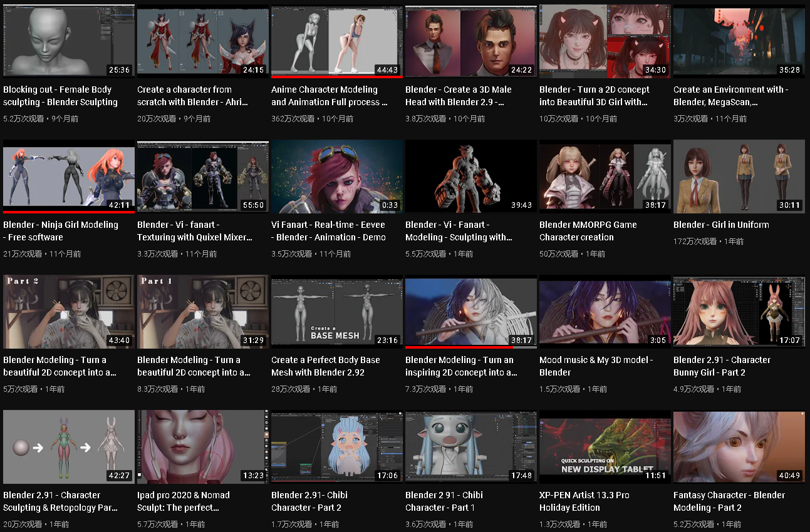Screen dimensions: 810x532
Task: Open the Fantasy Character Part 2 thumbnail
Action: 739,446
